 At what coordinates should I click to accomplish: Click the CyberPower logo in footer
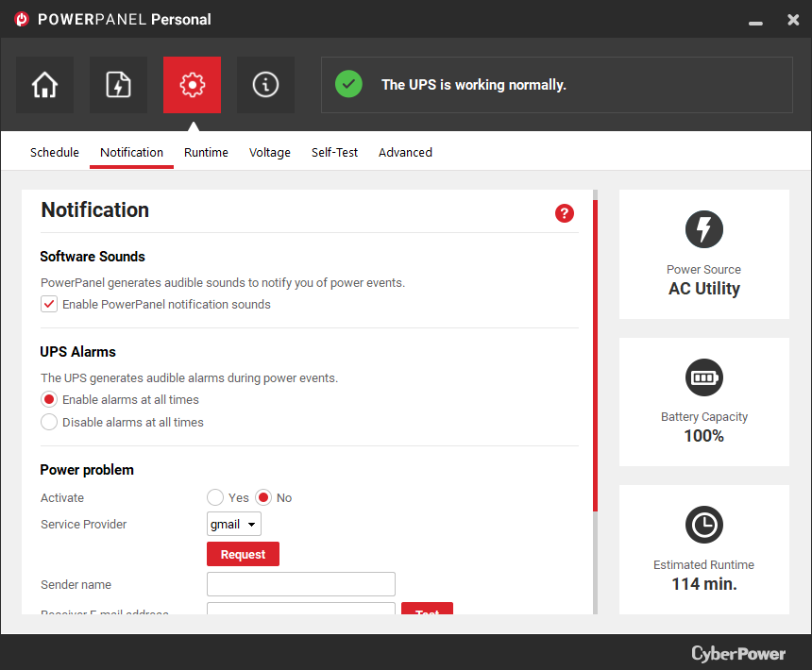(738, 653)
